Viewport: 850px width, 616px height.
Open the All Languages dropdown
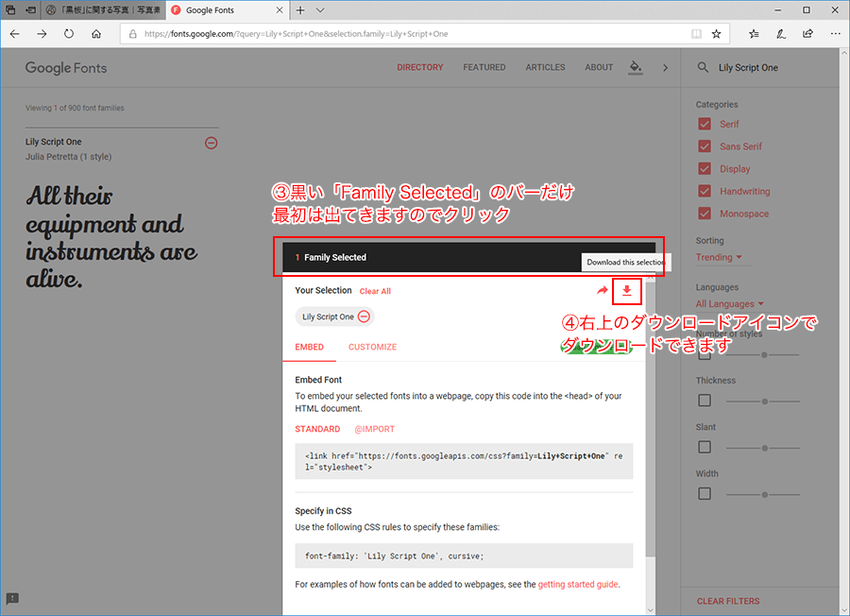pos(730,304)
